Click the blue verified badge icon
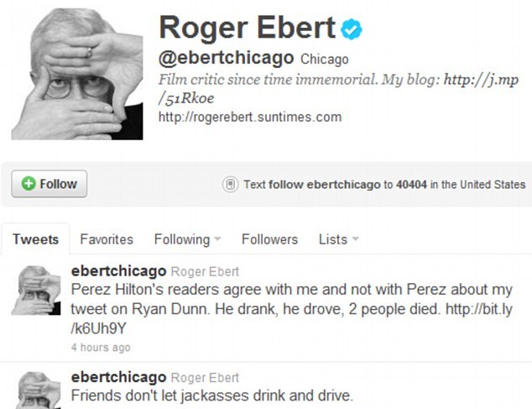The image size is (532, 409). (x=352, y=29)
